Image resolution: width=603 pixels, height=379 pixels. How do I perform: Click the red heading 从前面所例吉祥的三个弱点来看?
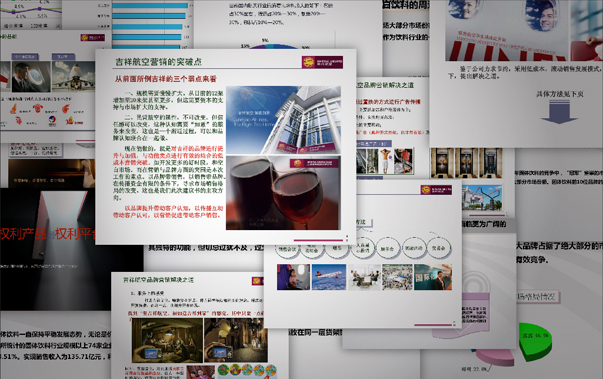pyautogui.click(x=166, y=79)
